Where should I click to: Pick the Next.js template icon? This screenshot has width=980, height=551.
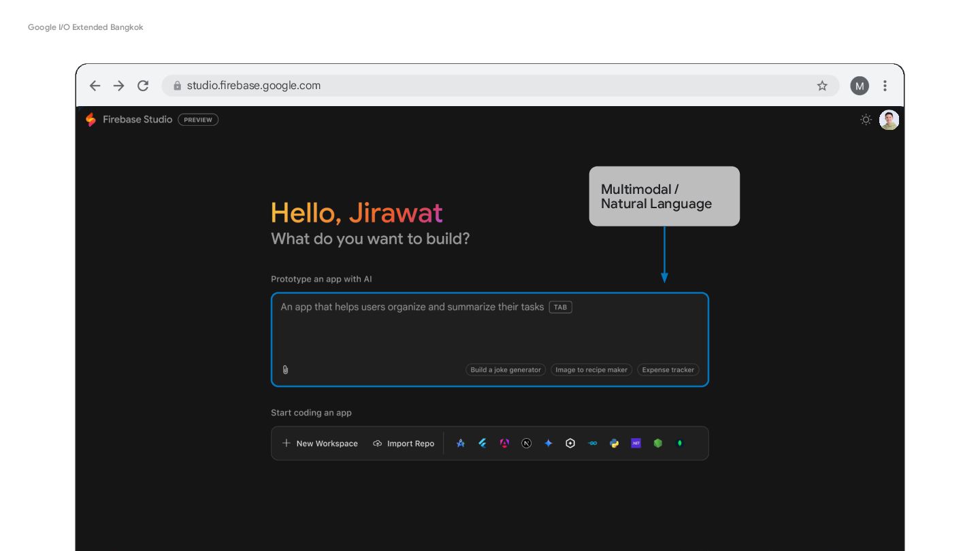(526, 444)
